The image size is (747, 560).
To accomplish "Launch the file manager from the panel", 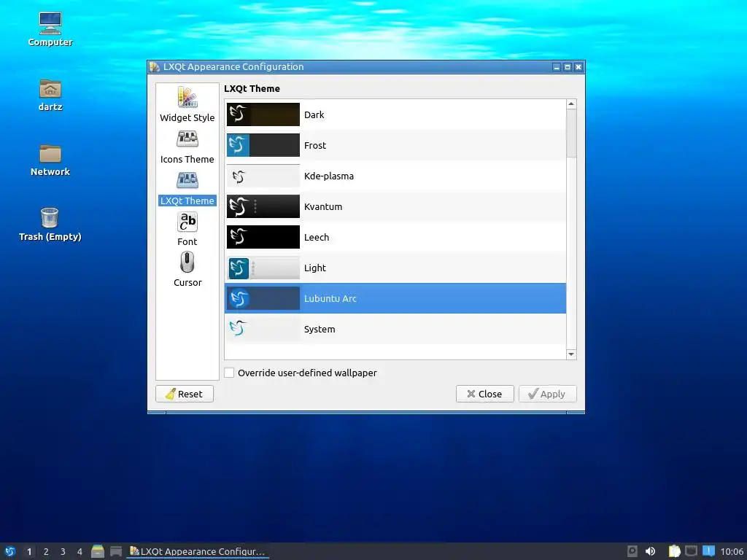I will [98, 551].
